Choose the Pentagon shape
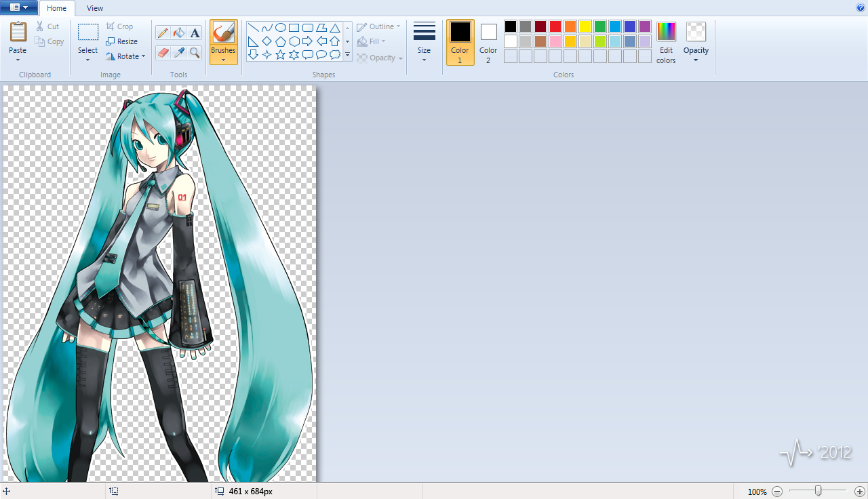Screen dimensions: 868x499 tap(280, 41)
